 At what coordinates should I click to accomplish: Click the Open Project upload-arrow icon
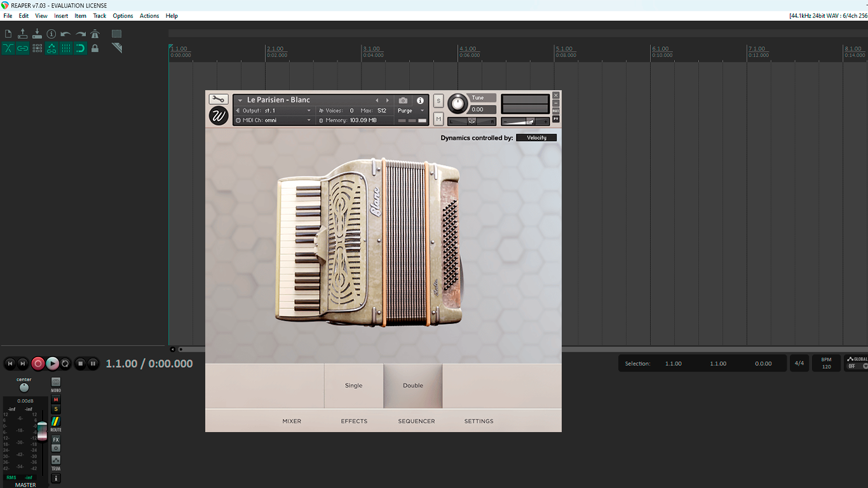[x=23, y=34]
